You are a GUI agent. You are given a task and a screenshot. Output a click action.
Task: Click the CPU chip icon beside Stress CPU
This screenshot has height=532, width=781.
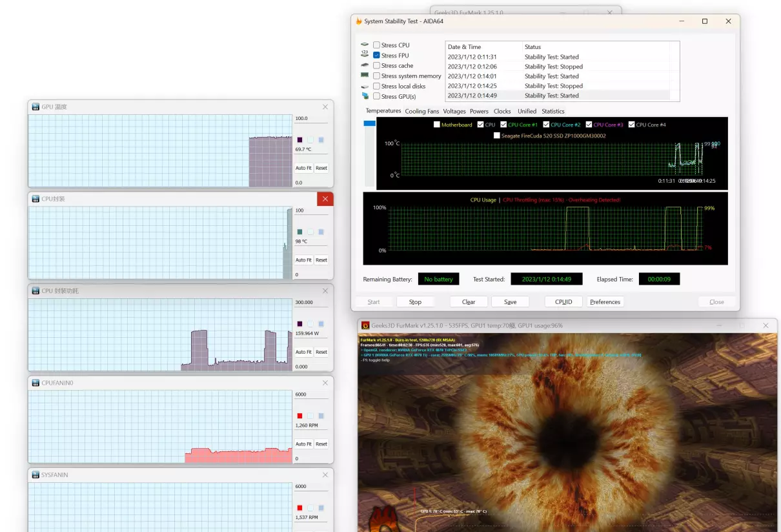tap(365, 45)
